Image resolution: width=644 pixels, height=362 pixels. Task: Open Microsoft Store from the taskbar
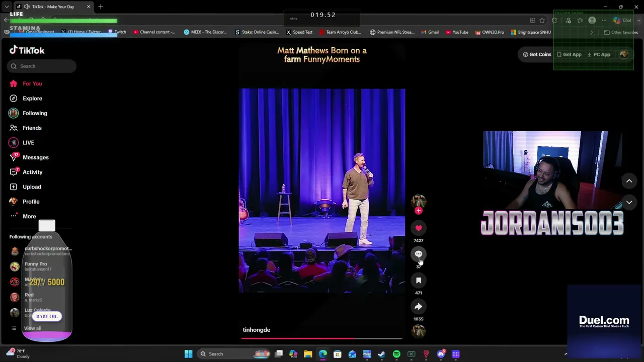tap(338, 354)
